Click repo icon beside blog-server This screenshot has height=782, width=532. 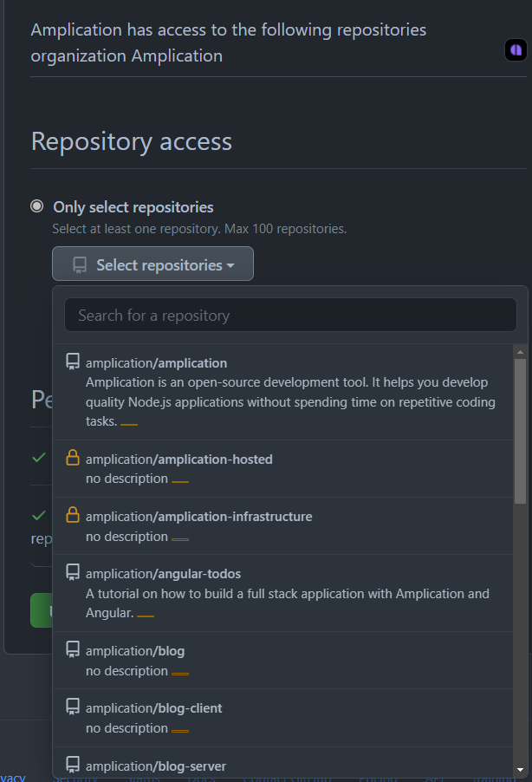point(74,766)
